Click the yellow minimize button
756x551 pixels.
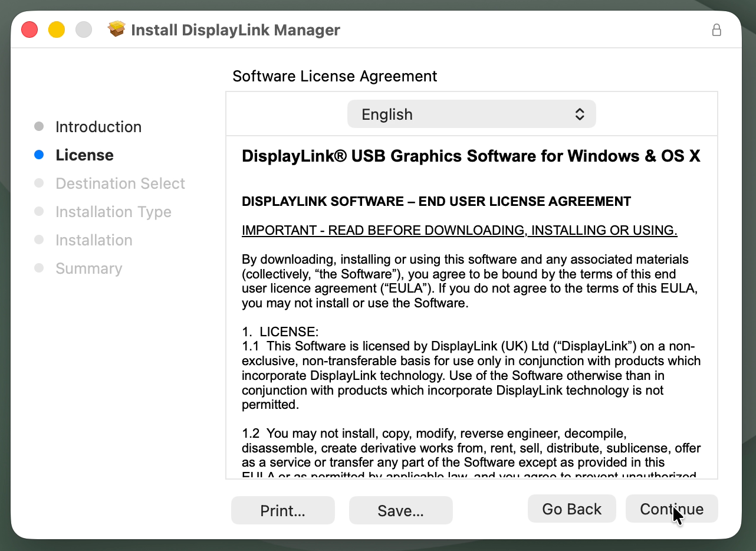57,29
